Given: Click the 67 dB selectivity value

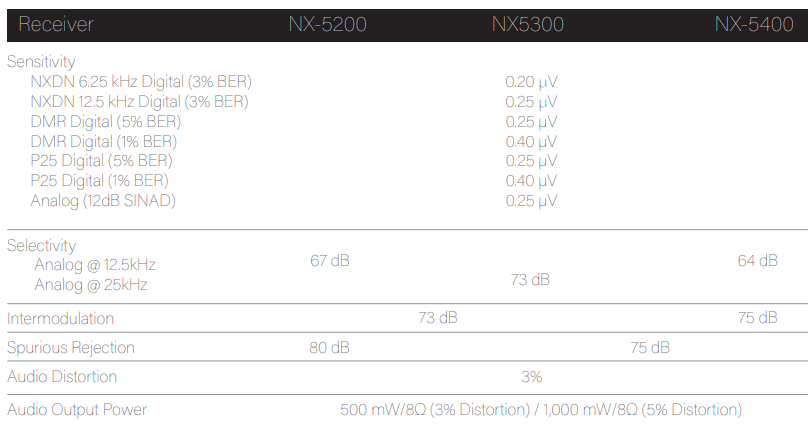Looking at the screenshot, I should click(330, 261).
